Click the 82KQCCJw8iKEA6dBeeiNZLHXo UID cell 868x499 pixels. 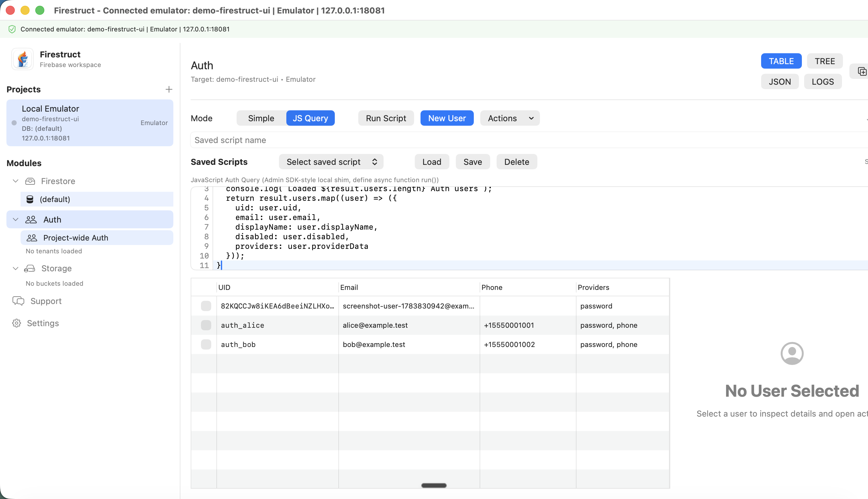(x=277, y=306)
